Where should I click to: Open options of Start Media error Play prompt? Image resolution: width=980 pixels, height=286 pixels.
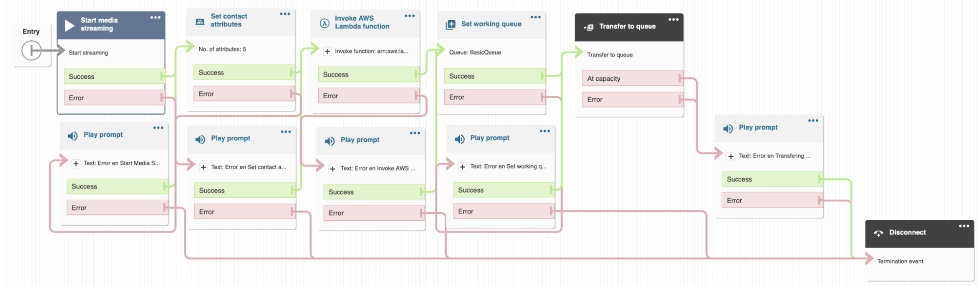click(x=158, y=128)
